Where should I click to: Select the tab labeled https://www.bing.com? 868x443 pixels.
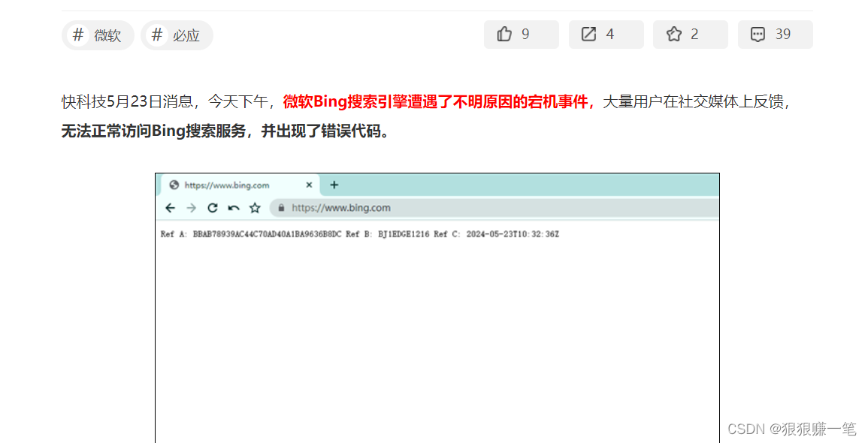tap(228, 184)
